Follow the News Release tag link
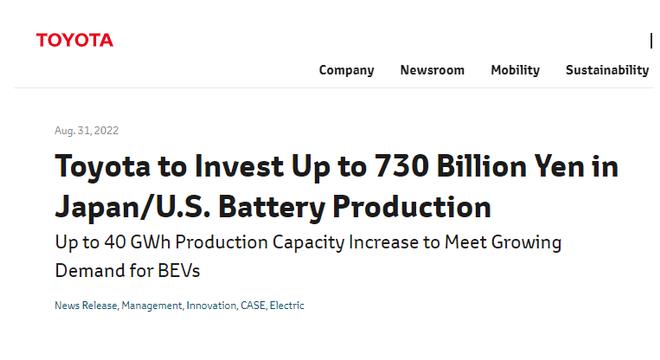 (86, 305)
